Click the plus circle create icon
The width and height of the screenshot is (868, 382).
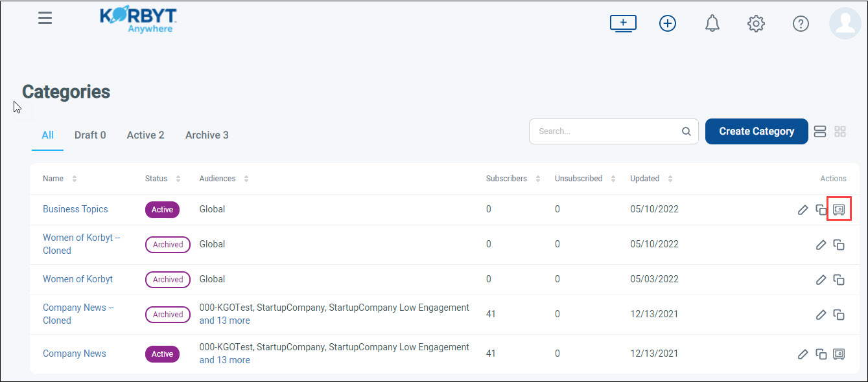tap(667, 24)
